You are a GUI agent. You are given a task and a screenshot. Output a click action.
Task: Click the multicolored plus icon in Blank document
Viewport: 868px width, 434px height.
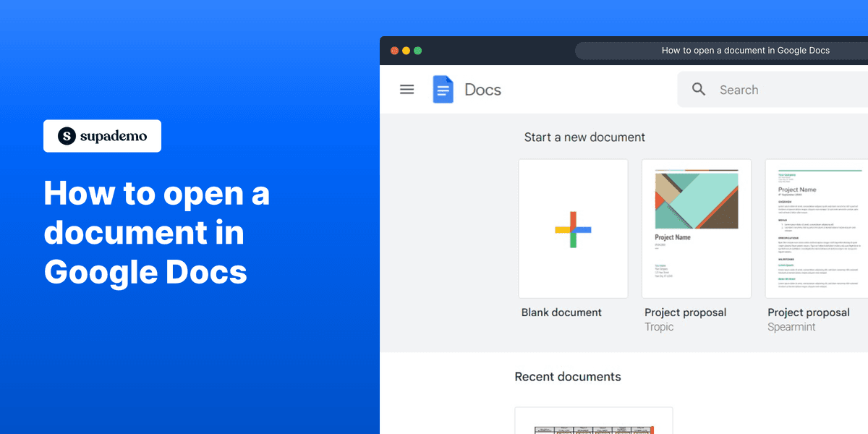[572, 229]
